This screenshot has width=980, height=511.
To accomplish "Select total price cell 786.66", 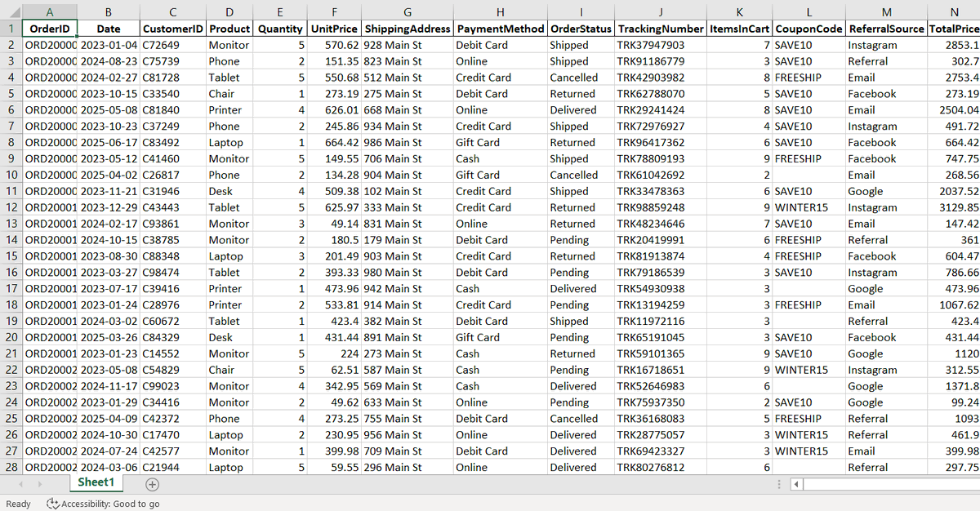I will tap(954, 273).
